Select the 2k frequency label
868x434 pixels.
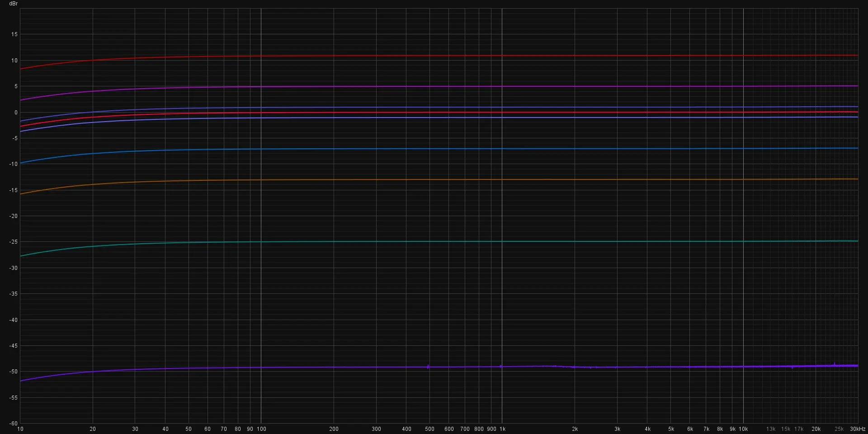pyautogui.click(x=575, y=429)
